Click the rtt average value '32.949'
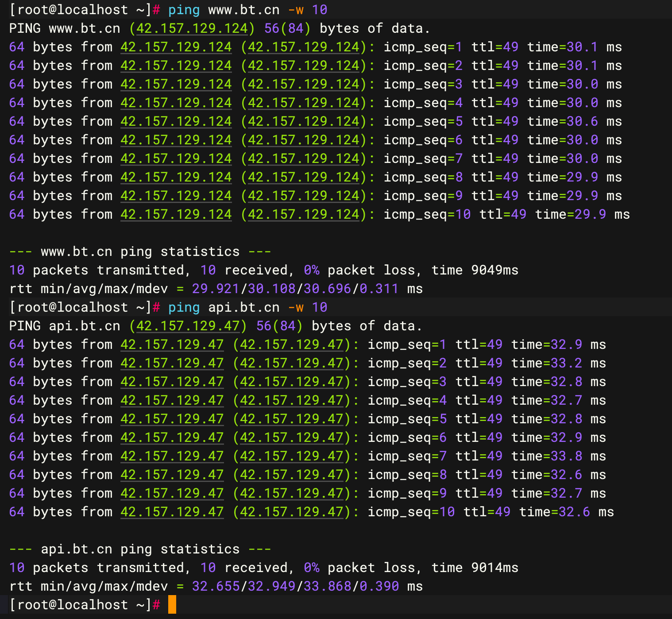This screenshot has height=619, width=672. click(x=271, y=586)
